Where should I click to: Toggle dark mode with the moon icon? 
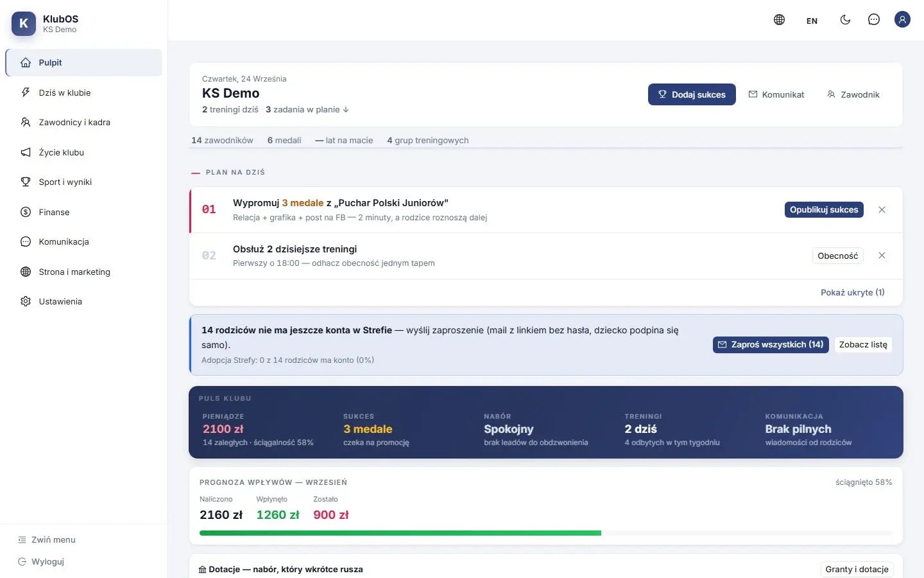pyautogui.click(x=845, y=20)
